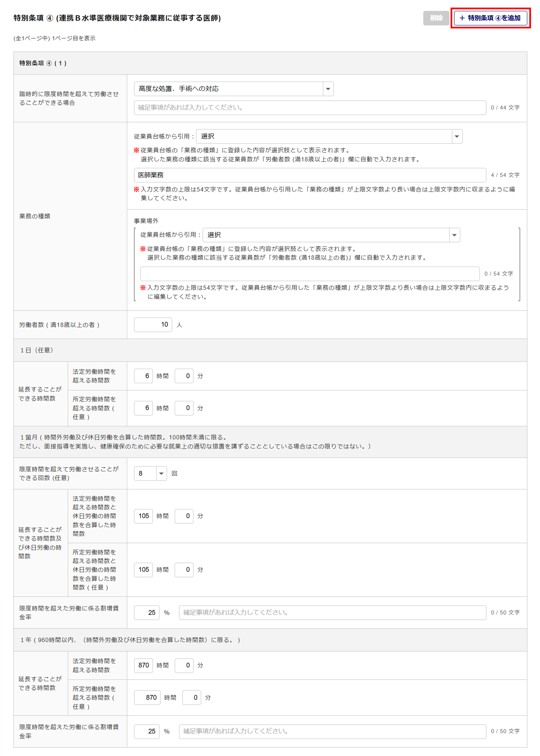The height and width of the screenshot is (756, 540).
Task: Open the 回数 dropdown showing 8
Action: [150, 473]
